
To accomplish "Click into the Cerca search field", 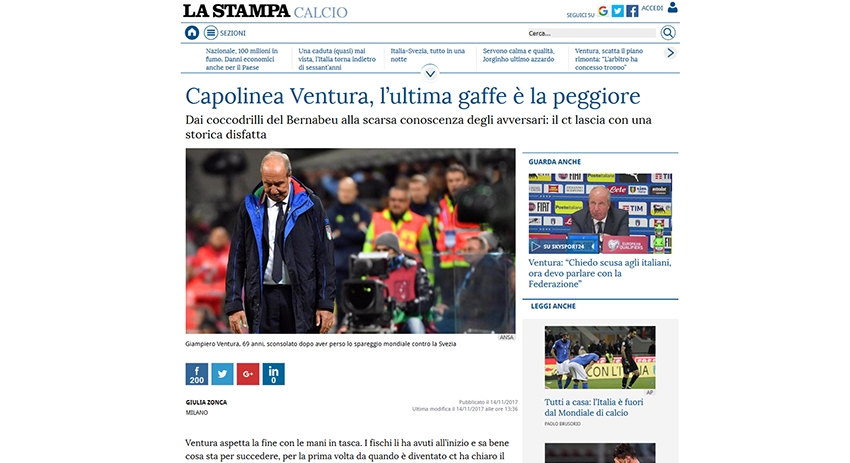I will coord(591,33).
